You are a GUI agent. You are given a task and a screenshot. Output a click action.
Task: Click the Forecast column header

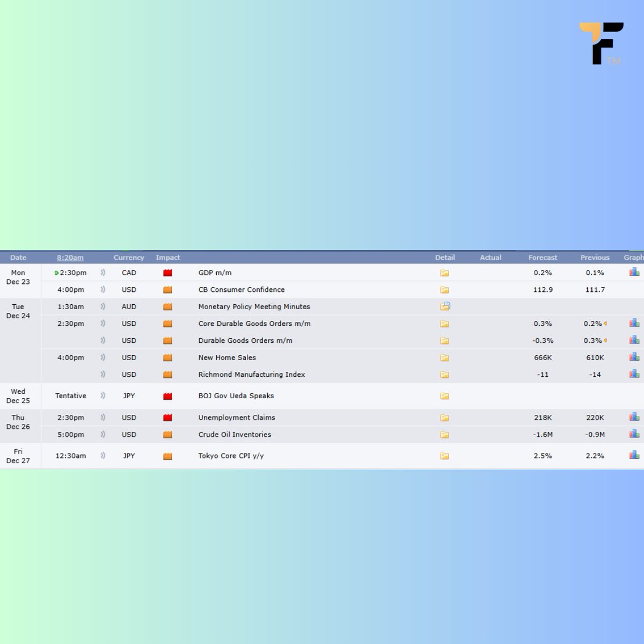(x=543, y=258)
